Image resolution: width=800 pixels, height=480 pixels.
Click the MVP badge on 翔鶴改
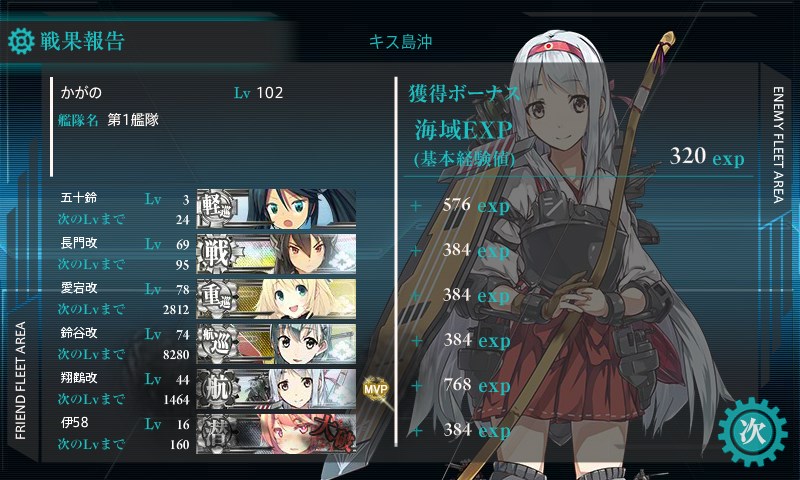376,389
